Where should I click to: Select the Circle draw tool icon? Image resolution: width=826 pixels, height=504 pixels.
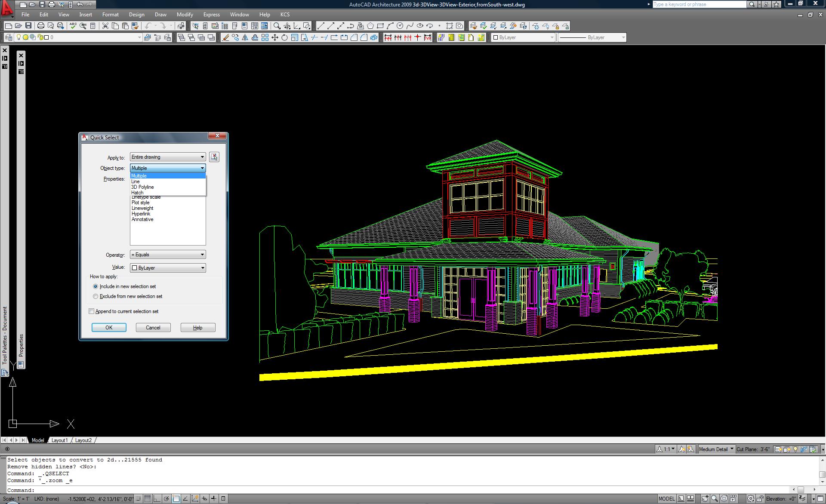(x=400, y=26)
